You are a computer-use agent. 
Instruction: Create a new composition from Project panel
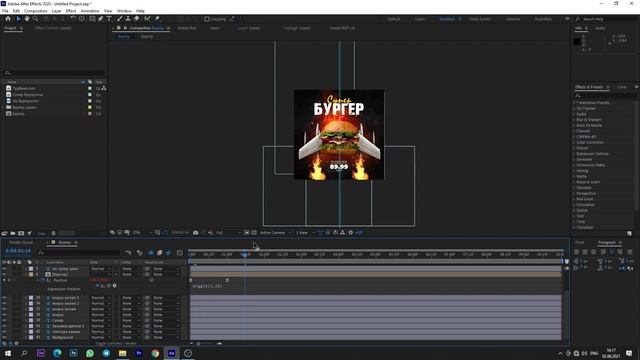pos(21,233)
